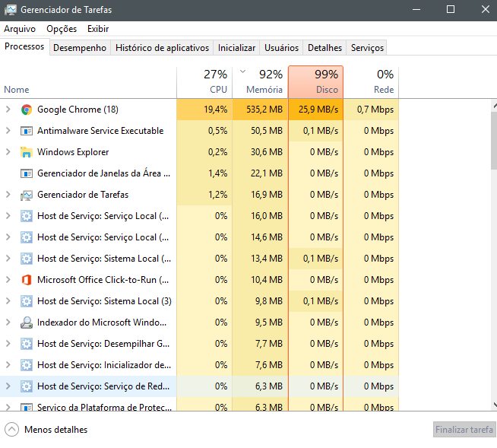This screenshot has height=448, width=497.
Task: Click gear icon of Host de Serviço: Sistema Local (3)
Action: point(27,301)
